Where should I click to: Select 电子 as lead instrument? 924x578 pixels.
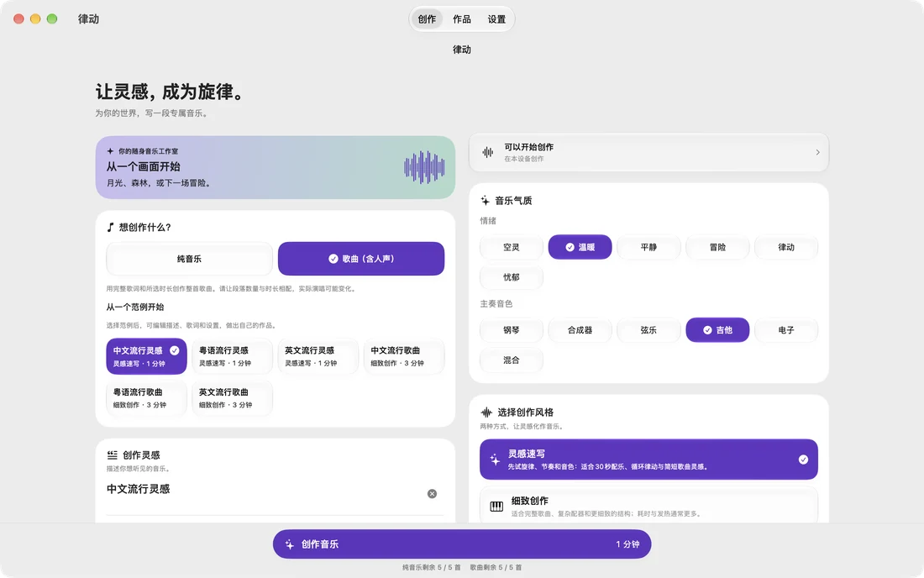[x=786, y=330]
